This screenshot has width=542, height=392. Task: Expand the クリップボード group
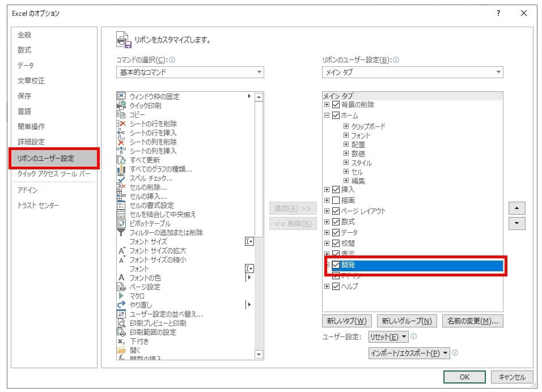coord(346,126)
